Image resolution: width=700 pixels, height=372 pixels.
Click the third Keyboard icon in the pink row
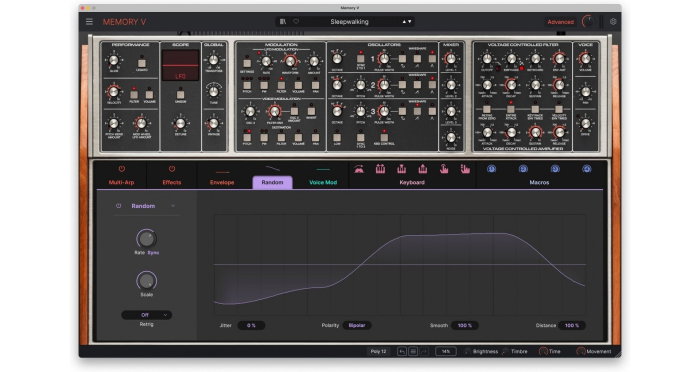click(401, 169)
